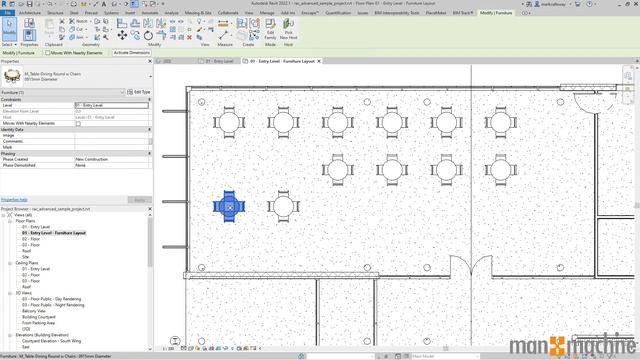Open the Collaborate ribbon tab
The image size is (640, 360).
(x=228, y=13)
